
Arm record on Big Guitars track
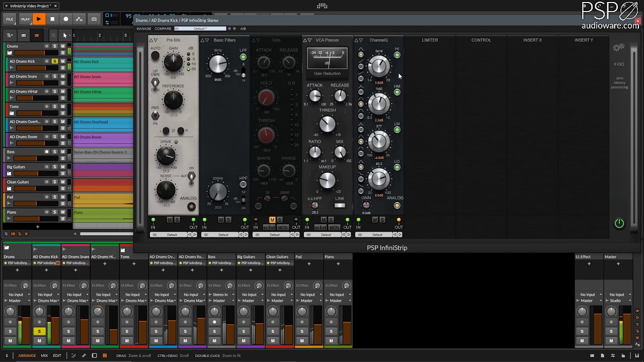47,167
